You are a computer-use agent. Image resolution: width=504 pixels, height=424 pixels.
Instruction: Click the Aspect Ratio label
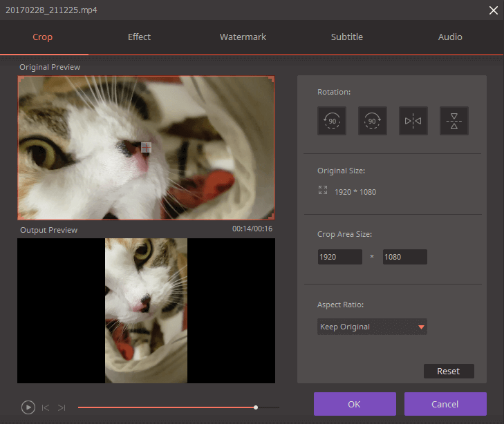(340, 305)
